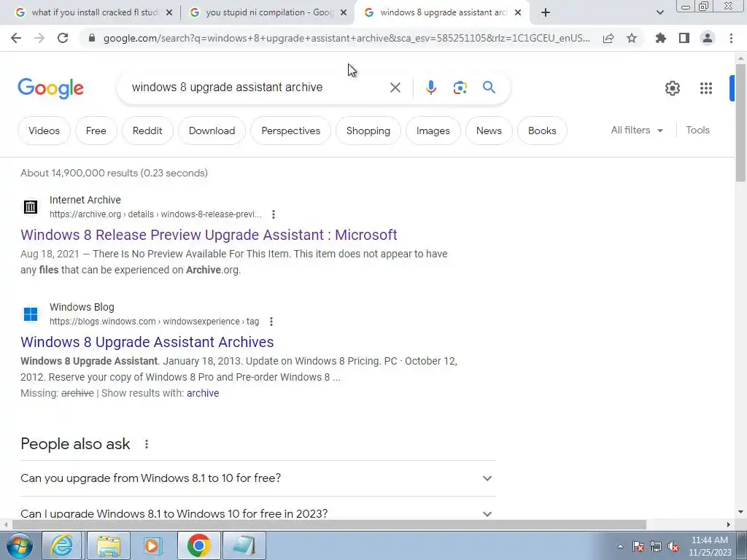This screenshot has width=747, height=560.
Task: Open People also ask options menu
Action: point(146,444)
